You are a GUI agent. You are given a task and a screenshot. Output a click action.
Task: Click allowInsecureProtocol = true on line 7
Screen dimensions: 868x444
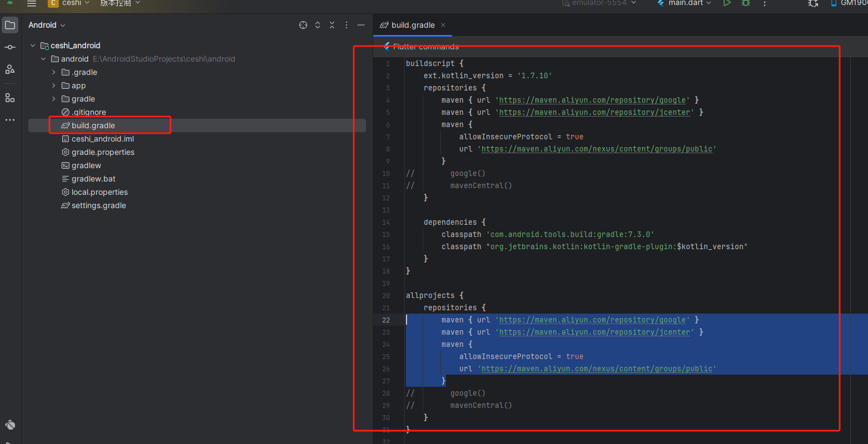point(521,137)
